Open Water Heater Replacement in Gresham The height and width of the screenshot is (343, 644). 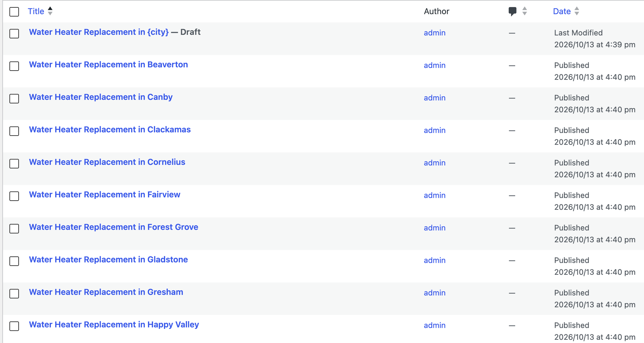tap(106, 292)
